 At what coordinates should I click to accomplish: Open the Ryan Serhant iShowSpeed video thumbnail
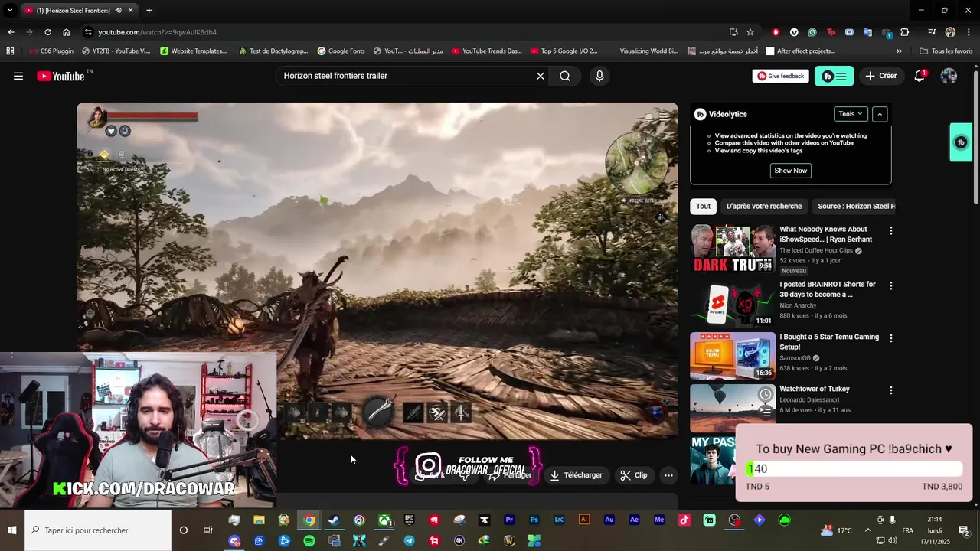pyautogui.click(x=733, y=249)
